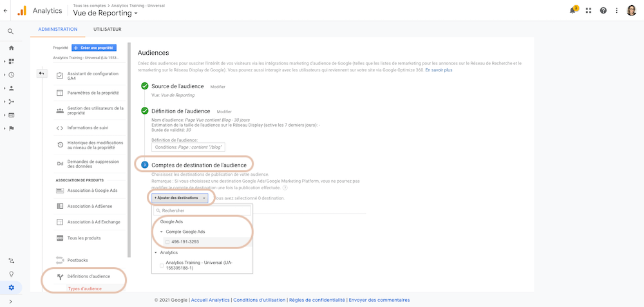This screenshot has width=644, height=307.
Task: Open Attribution icon near sidebar bottom
Action: tap(11, 261)
